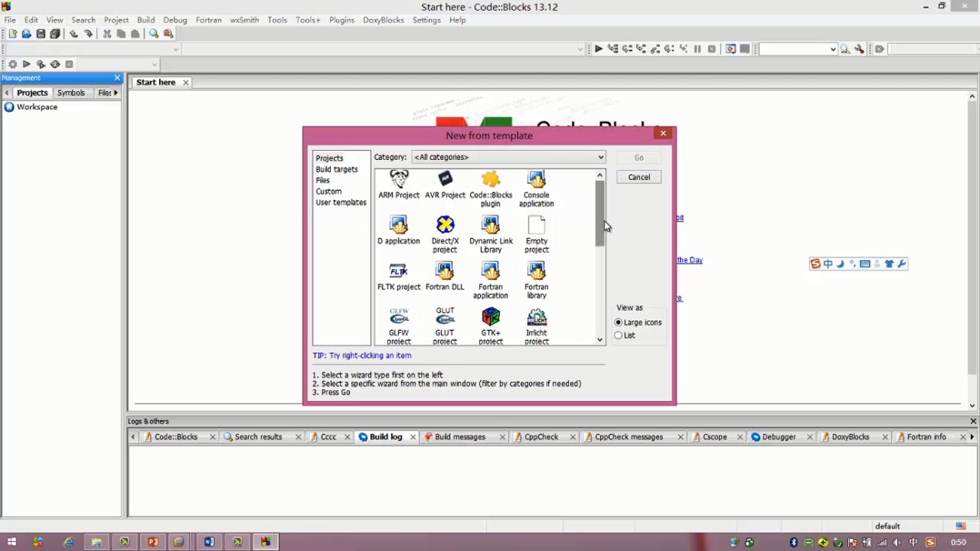Screen dimensions: 980x551
Task: Select the FLTK project template
Action: pyautogui.click(x=399, y=277)
